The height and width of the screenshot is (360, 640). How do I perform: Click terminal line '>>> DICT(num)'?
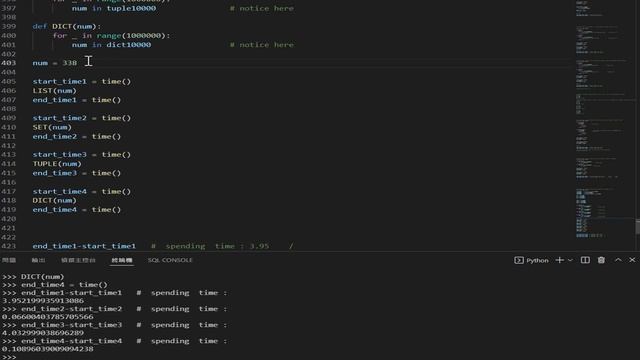(x=33, y=277)
